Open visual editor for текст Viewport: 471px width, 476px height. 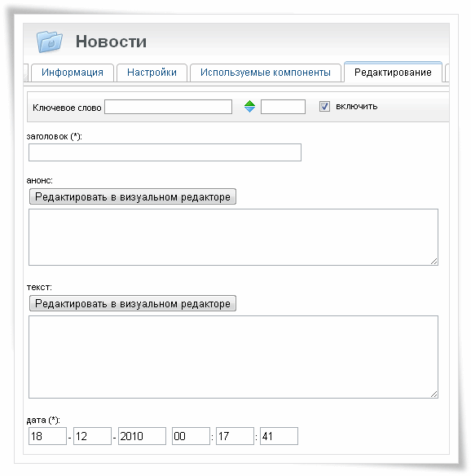[x=133, y=303]
